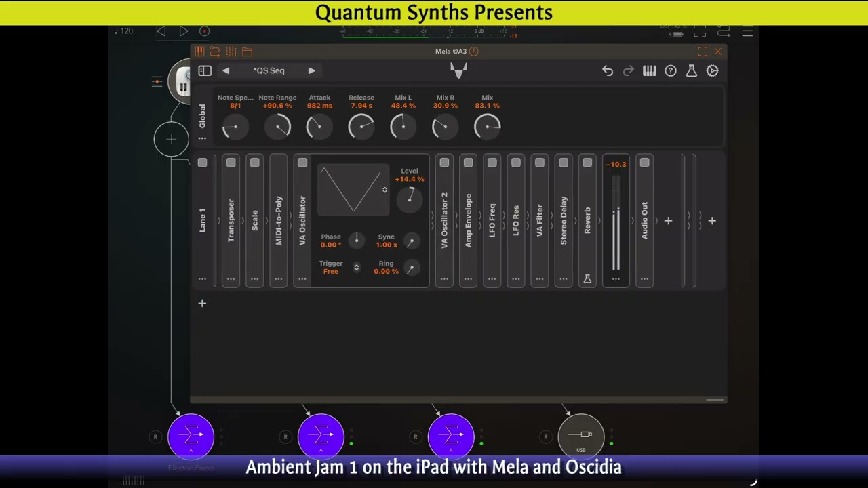
Task: Click the Release knob
Action: click(361, 126)
